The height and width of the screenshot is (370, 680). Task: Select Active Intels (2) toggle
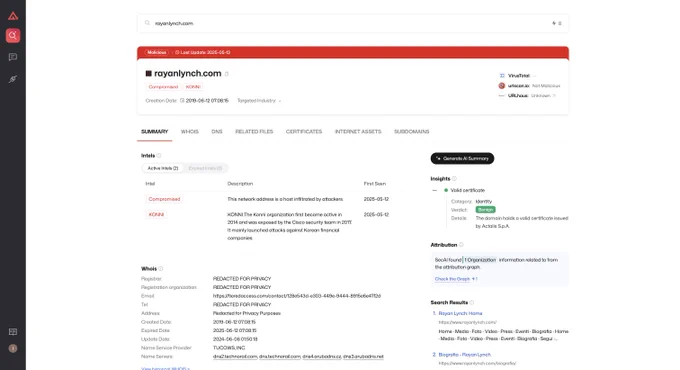(x=163, y=168)
